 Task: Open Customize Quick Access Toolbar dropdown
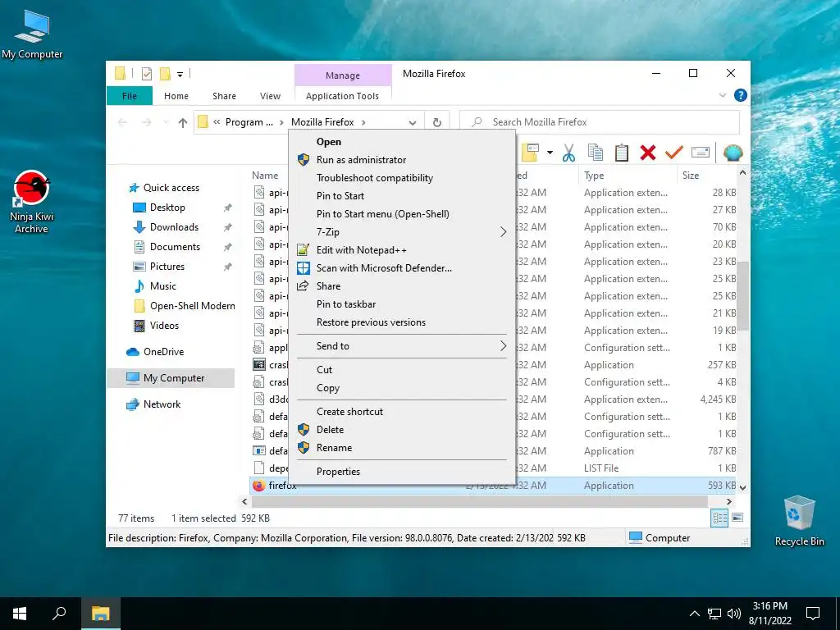180,75
